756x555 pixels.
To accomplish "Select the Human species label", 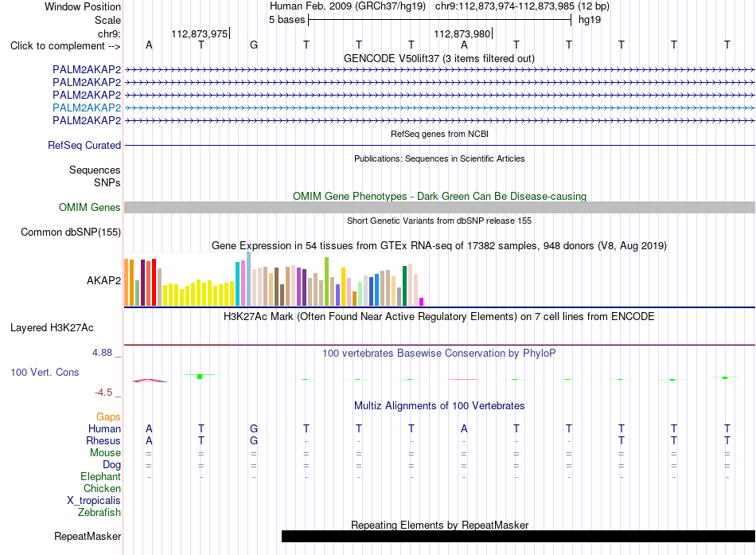I will click(104, 428).
